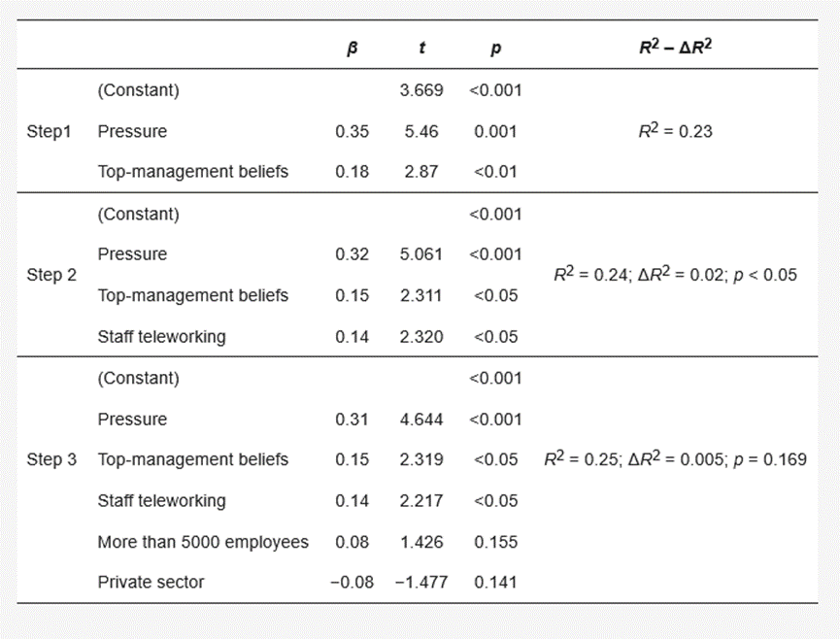Click the Step 3 summary with p = 0.169
The image size is (840, 639).
(675, 459)
